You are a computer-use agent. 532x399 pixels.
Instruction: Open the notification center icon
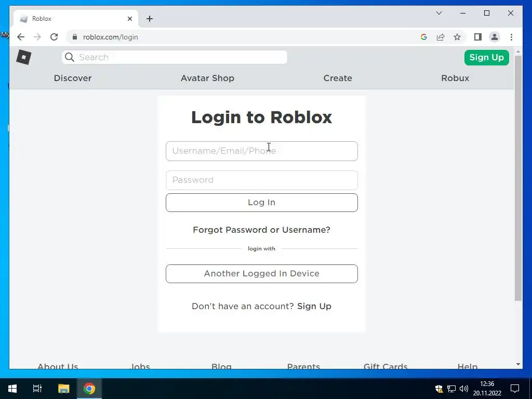click(515, 389)
